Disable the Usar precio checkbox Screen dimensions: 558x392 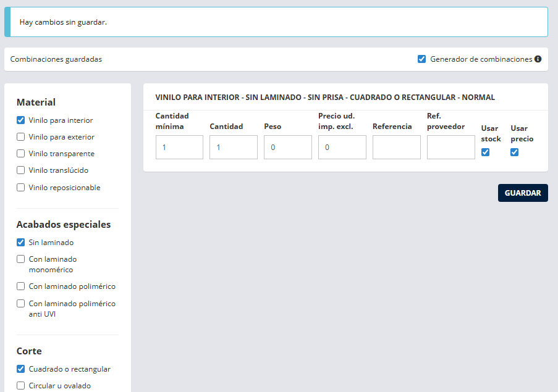(514, 152)
